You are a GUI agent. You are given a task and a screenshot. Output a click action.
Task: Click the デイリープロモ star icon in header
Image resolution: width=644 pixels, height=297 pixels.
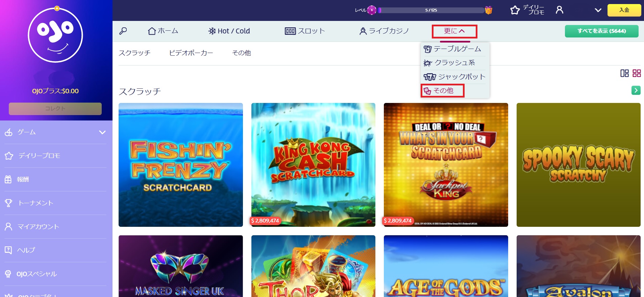click(515, 10)
